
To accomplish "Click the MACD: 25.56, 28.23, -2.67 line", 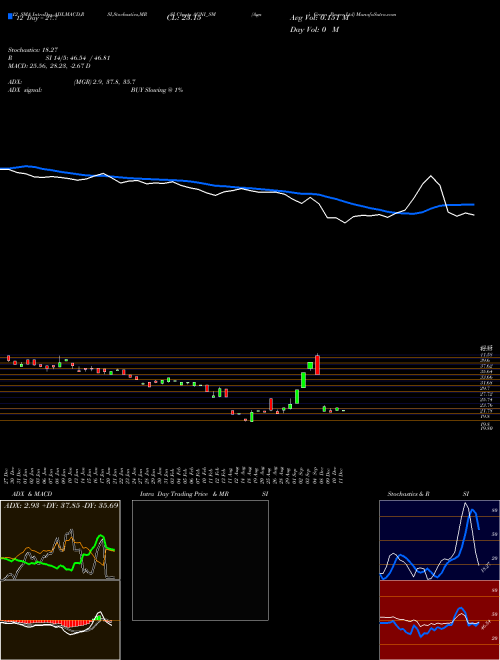I will tap(49, 66).
